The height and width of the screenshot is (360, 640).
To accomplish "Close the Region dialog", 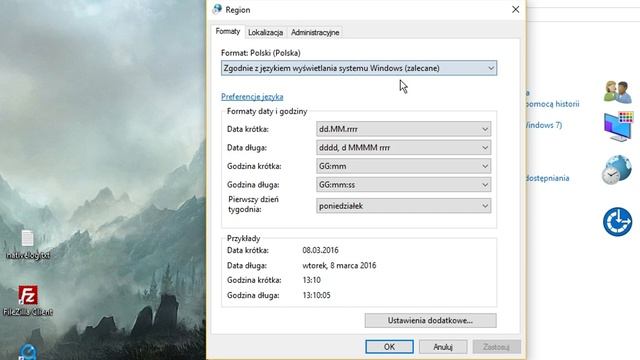I will (x=516, y=9).
